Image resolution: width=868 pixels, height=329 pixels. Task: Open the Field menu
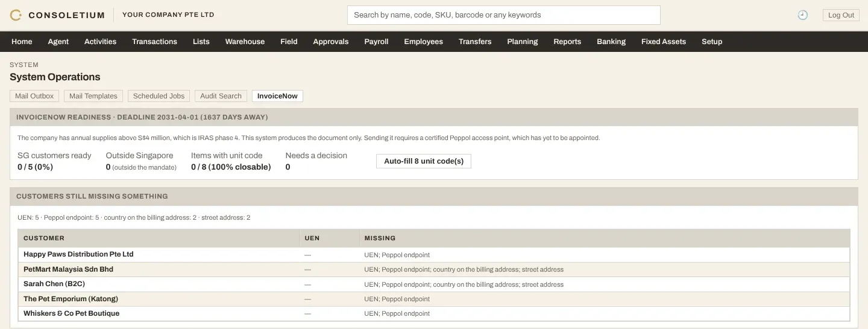coord(289,42)
